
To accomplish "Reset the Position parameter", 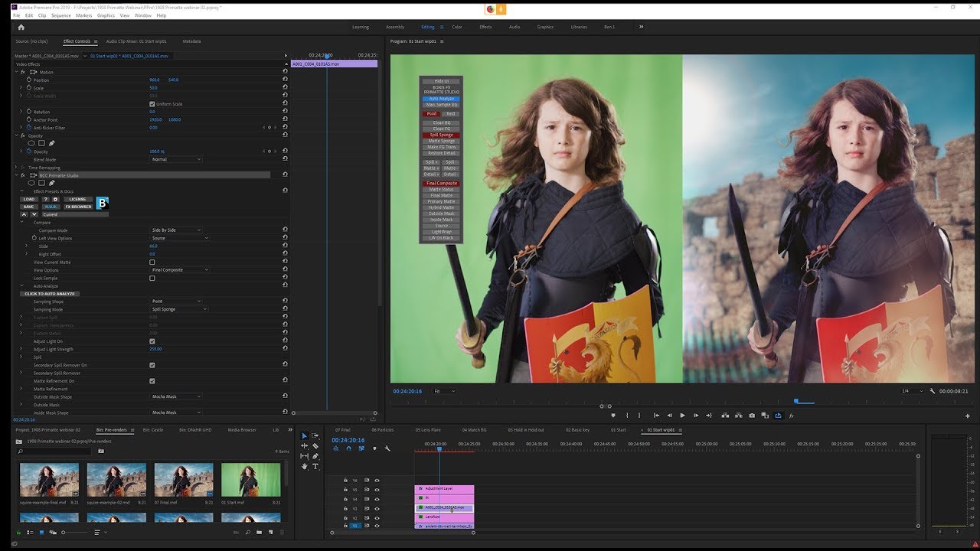I will pos(285,80).
